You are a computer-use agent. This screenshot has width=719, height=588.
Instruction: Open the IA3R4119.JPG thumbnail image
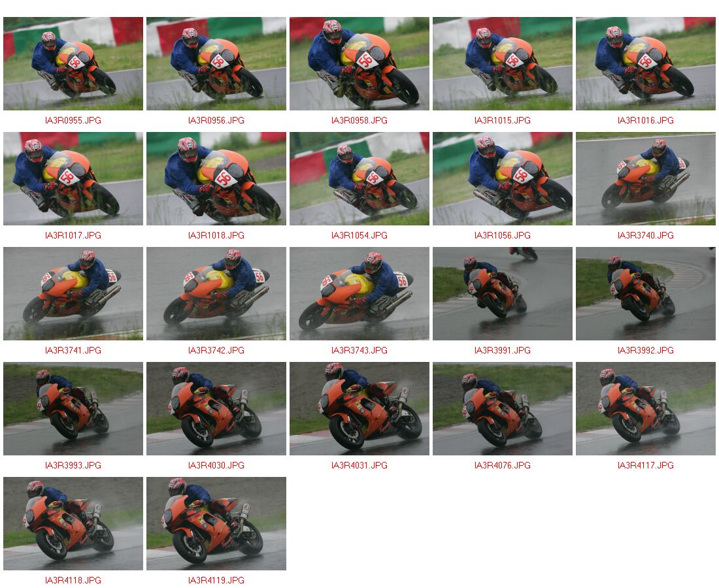click(x=216, y=524)
